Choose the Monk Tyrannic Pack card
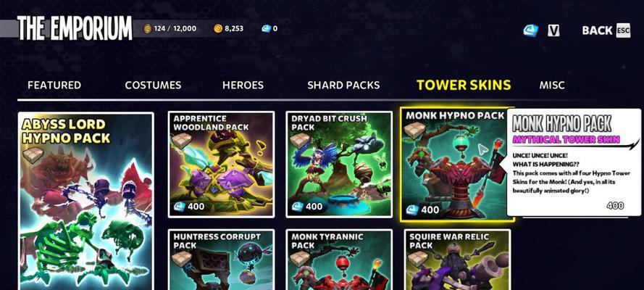 pos(339,260)
